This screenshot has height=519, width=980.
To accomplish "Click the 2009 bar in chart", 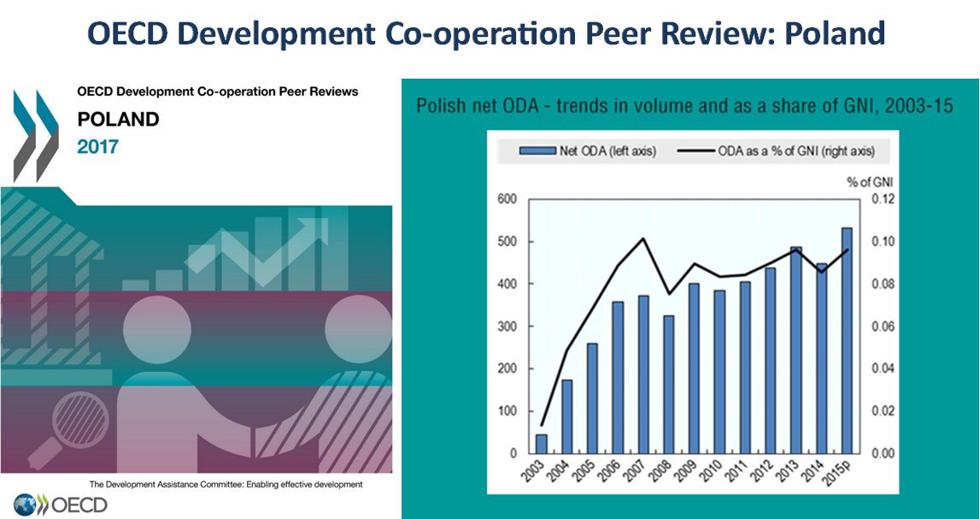I will click(694, 369).
